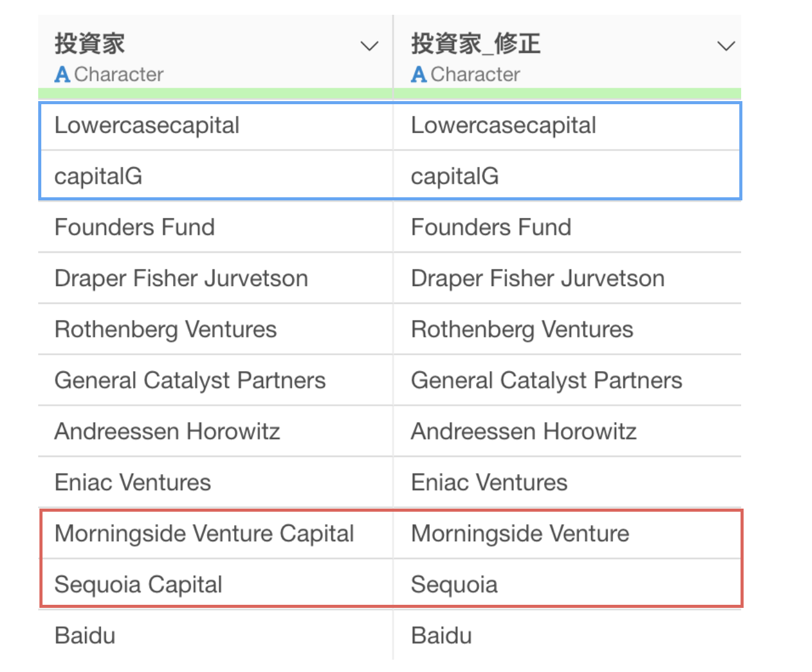Select Draper Fisher Jurvetson in 投資家_修正 column
Image resolution: width=812 pixels, height=672 pixels.
pos(567,278)
